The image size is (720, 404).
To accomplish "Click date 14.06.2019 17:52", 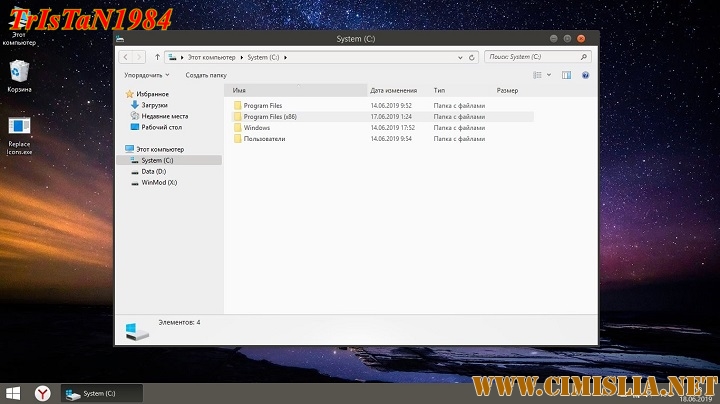I will [x=393, y=128].
